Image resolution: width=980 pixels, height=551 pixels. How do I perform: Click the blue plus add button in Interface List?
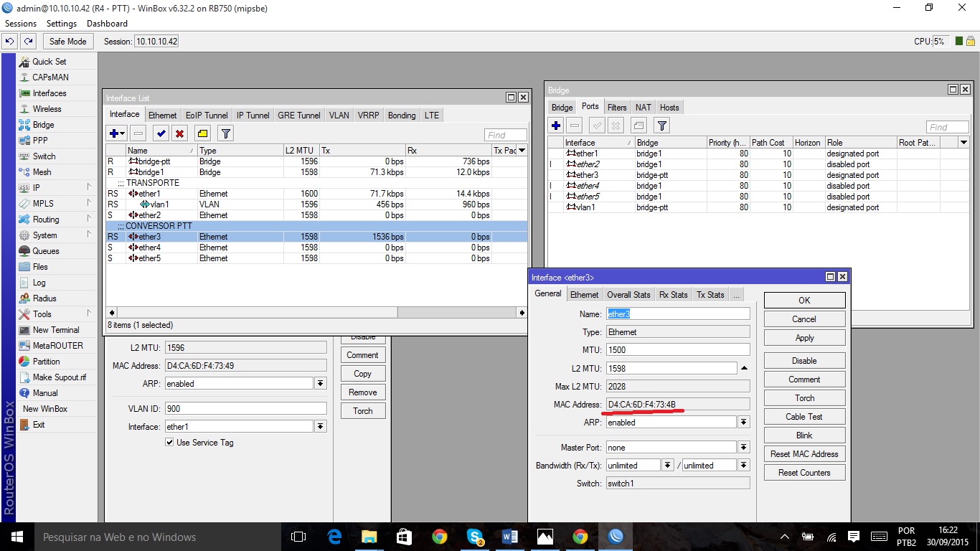pos(113,133)
